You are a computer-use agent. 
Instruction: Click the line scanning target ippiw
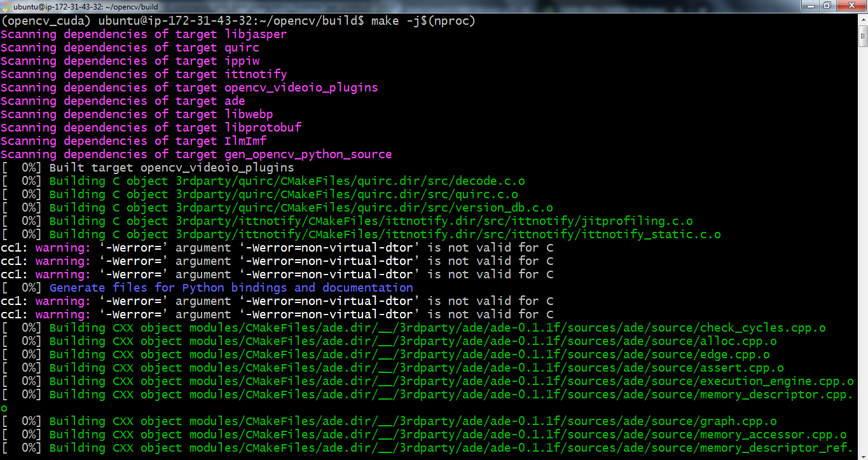(130, 61)
